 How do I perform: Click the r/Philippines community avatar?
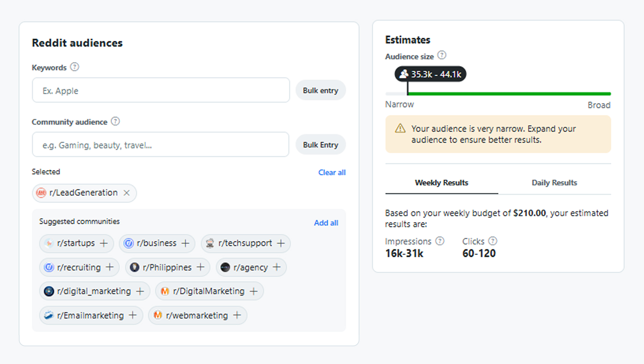(134, 267)
